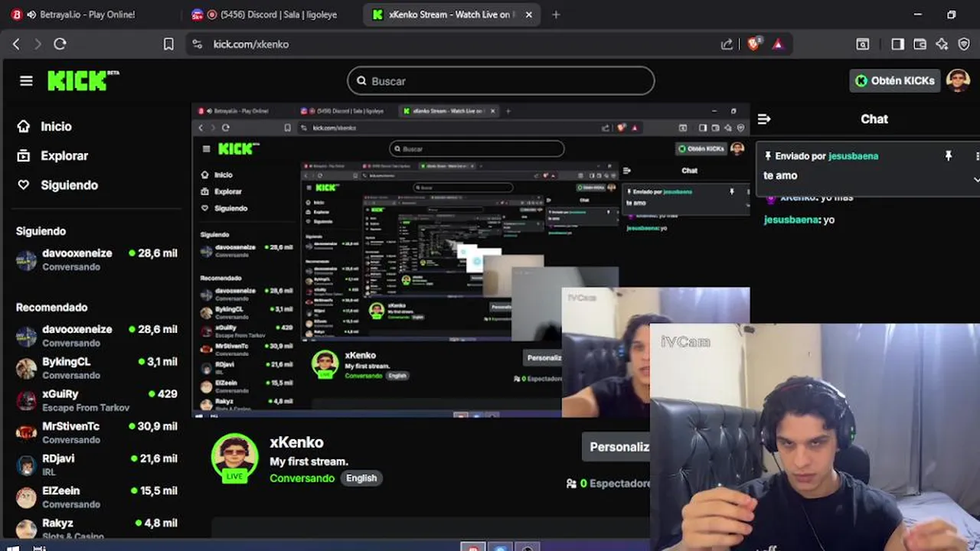The height and width of the screenshot is (551, 980).
Task: Click jesusbaena username in chat
Action: pos(792,220)
